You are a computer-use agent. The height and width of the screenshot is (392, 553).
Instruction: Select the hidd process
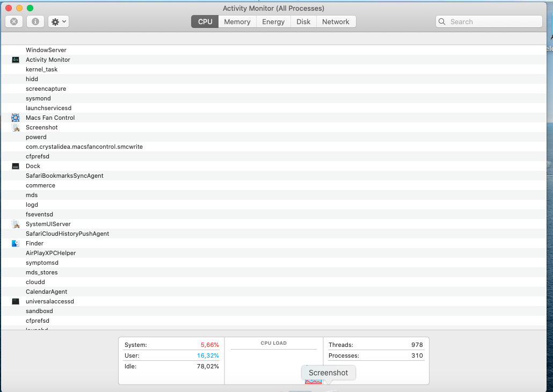(x=32, y=79)
